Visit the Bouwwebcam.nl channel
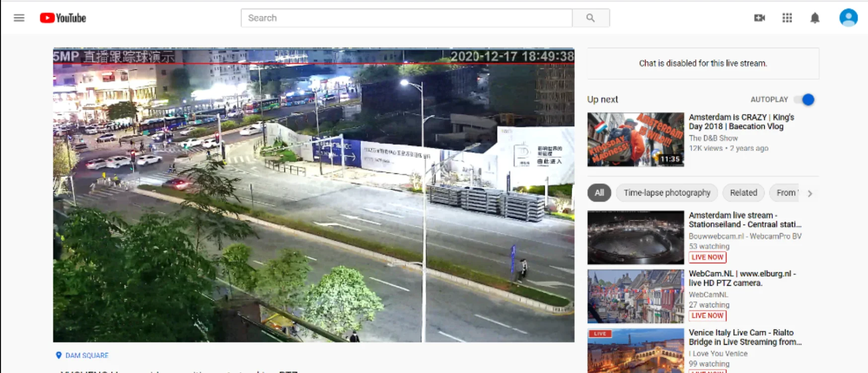Screen dimensions: 868x373 point(745,237)
